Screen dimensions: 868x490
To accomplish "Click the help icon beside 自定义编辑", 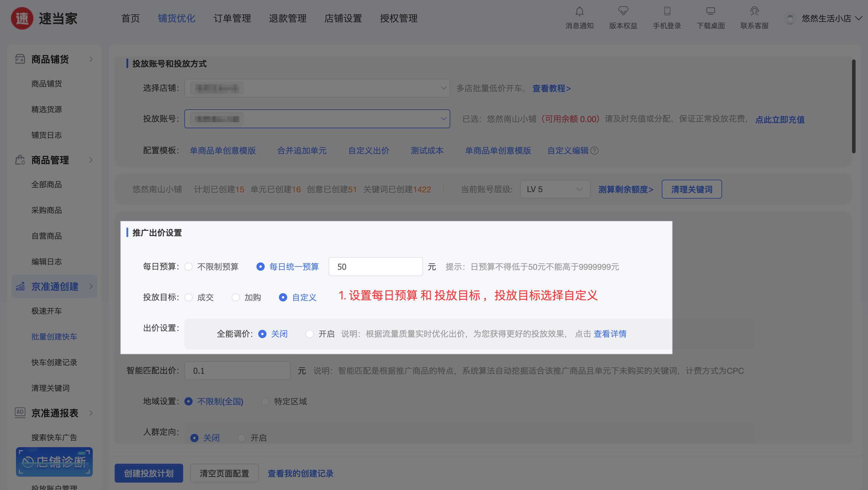I will [595, 151].
